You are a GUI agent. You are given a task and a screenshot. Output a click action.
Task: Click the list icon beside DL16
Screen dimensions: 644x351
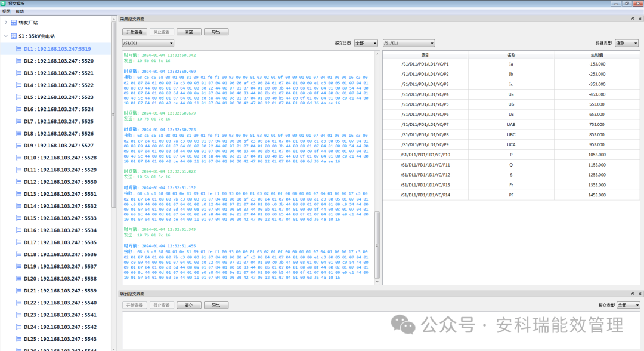18,230
